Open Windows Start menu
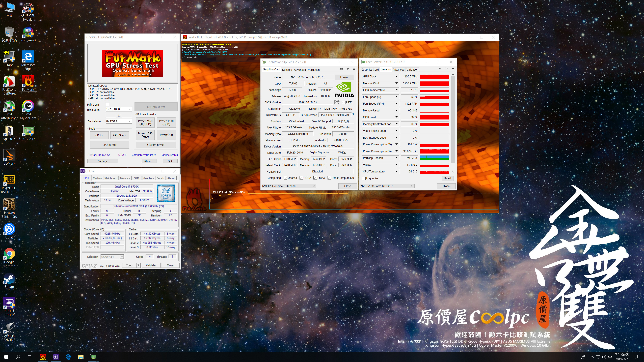This screenshot has height=362, width=644. 6,357
